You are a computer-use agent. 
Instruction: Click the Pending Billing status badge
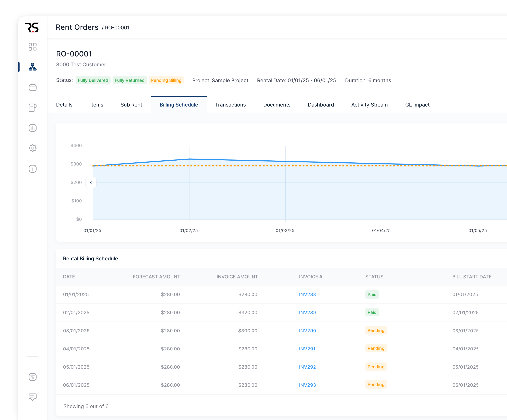point(166,80)
